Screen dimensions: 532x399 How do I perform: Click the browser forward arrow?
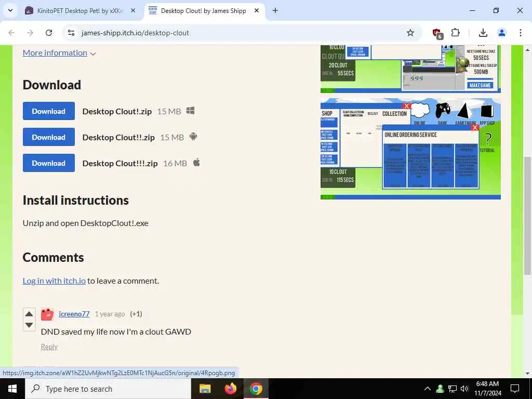click(30, 33)
